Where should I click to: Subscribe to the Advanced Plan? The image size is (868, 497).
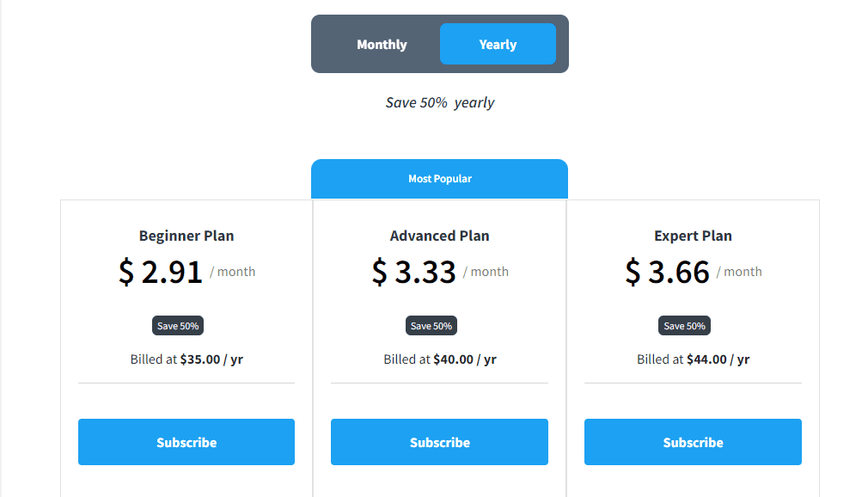click(439, 442)
